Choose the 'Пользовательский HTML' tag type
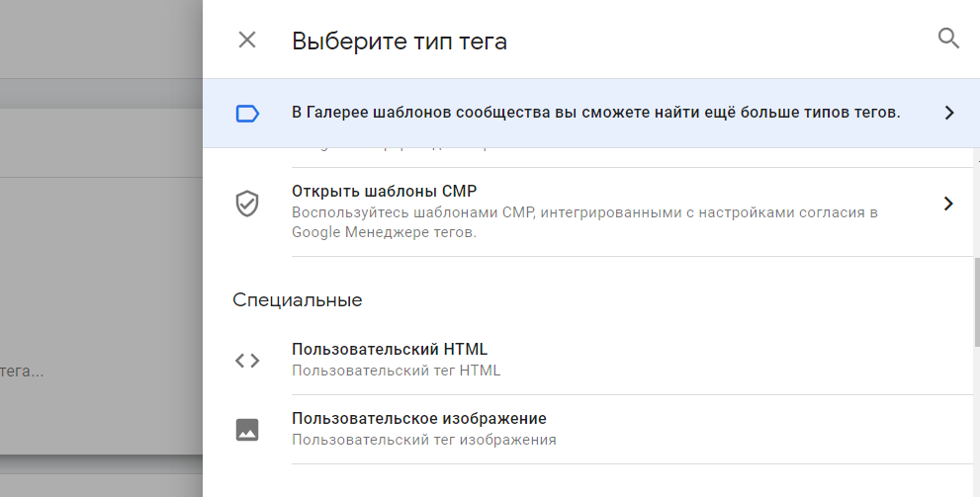 coord(390,349)
